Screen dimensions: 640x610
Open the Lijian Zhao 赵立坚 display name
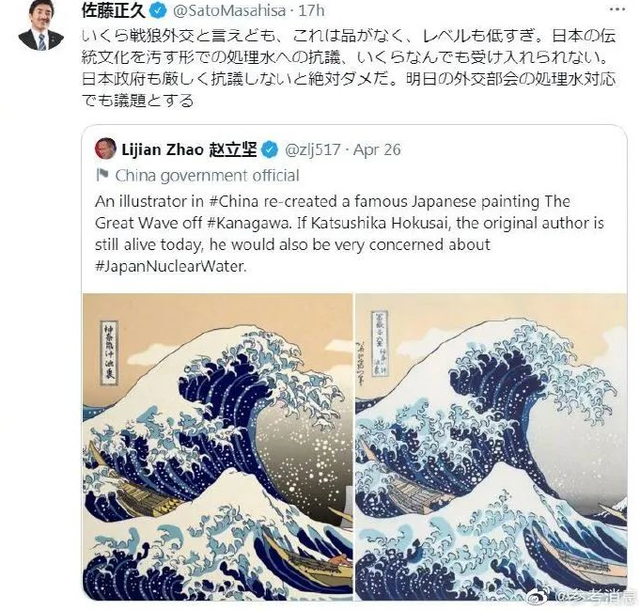(189, 150)
